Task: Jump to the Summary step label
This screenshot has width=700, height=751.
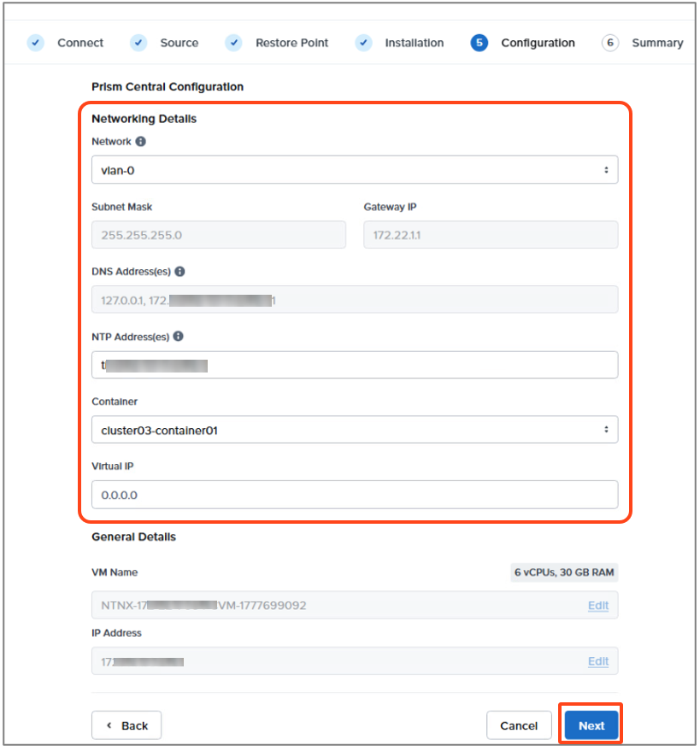Action: coord(657,43)
